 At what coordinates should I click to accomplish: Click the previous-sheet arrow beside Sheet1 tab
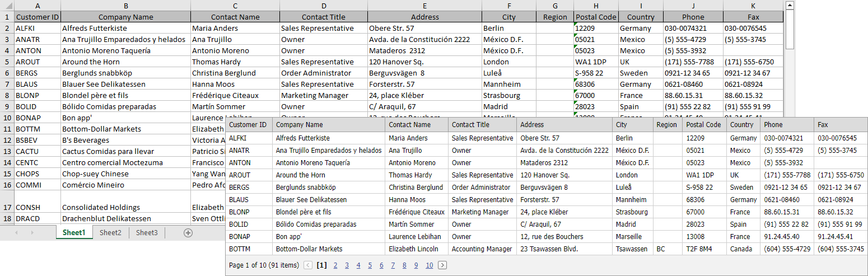16,233
